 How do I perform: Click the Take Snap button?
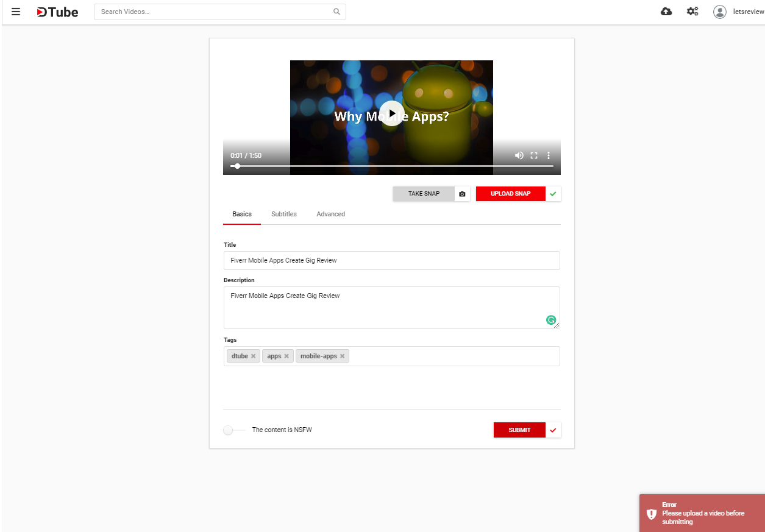coord(424,194)
